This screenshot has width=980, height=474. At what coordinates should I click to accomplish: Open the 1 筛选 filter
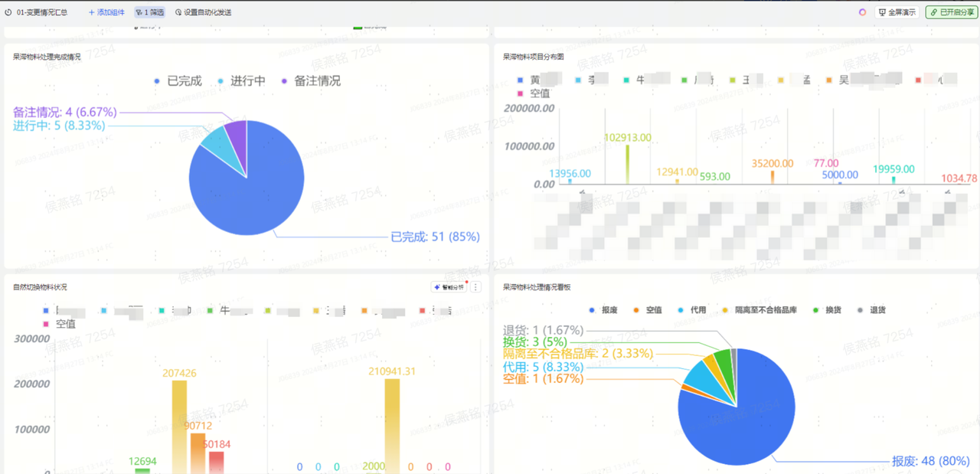(149, 12)
